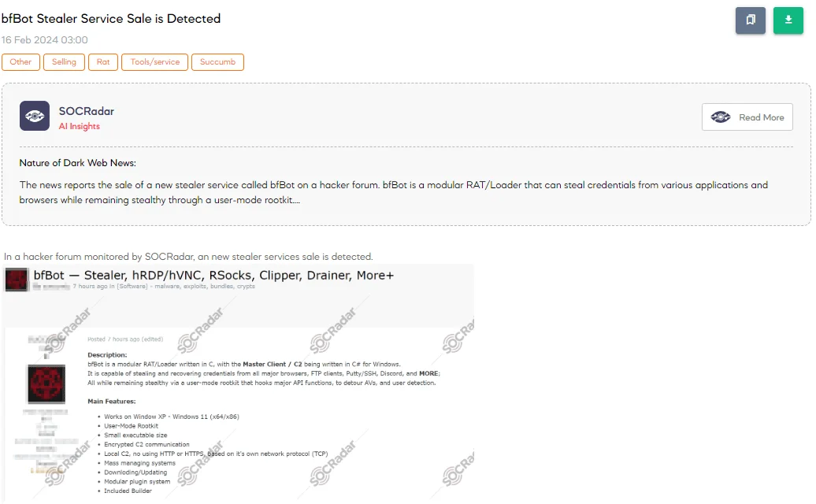Click the red forum avatar thumbnail beside post
The height and width of the screenshot is (504, 816).
pos(46,384)
